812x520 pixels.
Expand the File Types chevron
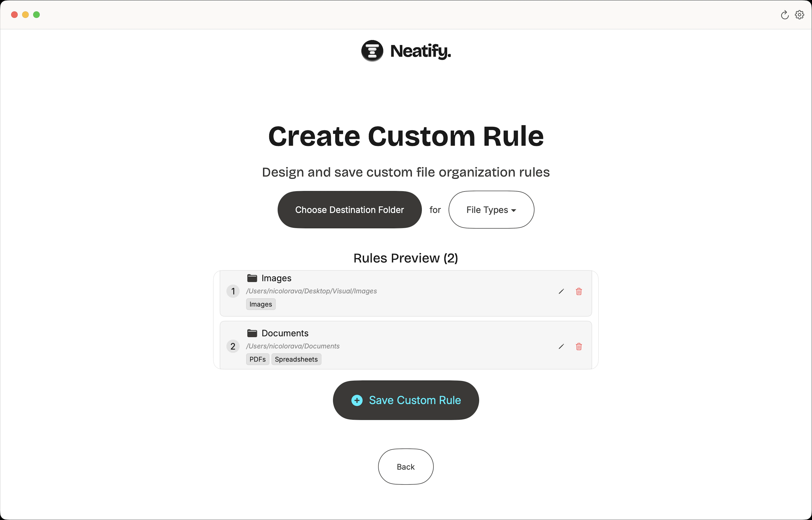point(514,210)
